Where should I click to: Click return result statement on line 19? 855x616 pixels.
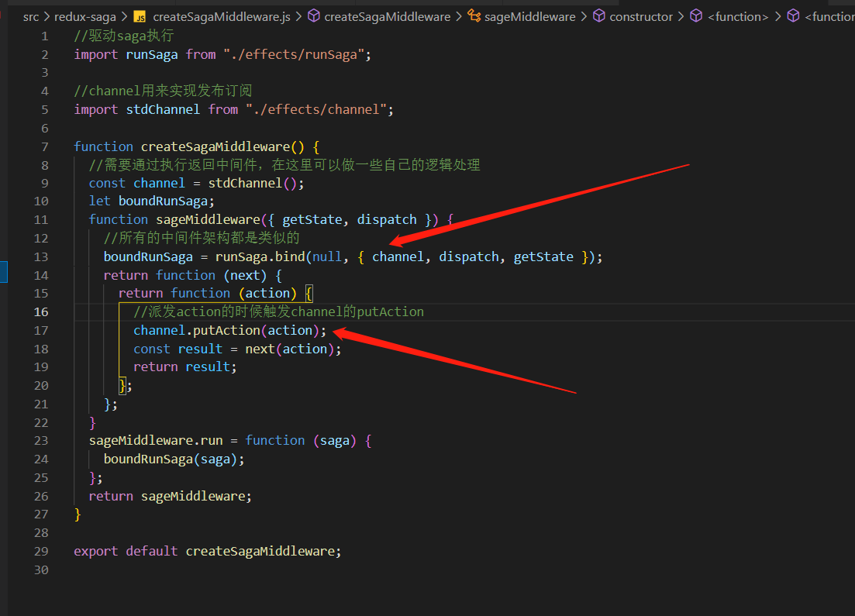(x=184, y=367)
